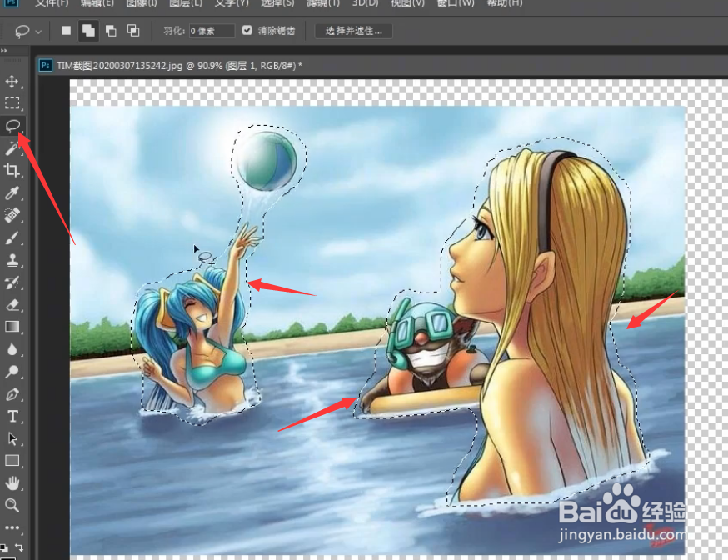Toggle the 消除锯齿 anti-alias checkbox
728x560 pixels.
[x=247, y=31]
